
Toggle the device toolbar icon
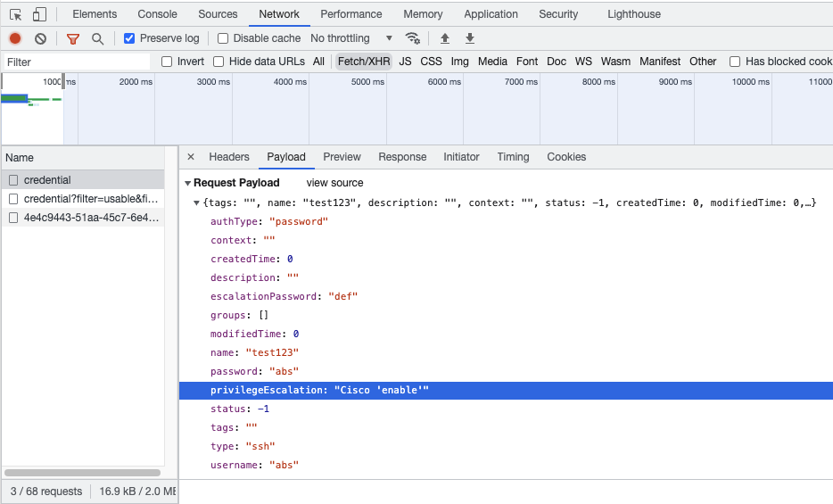pos(39,14)
